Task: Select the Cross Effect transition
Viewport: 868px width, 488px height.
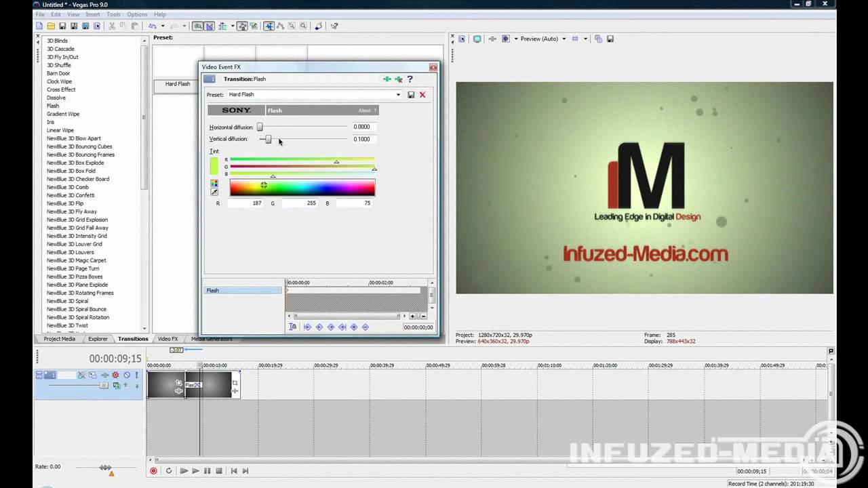Action: 61,89
